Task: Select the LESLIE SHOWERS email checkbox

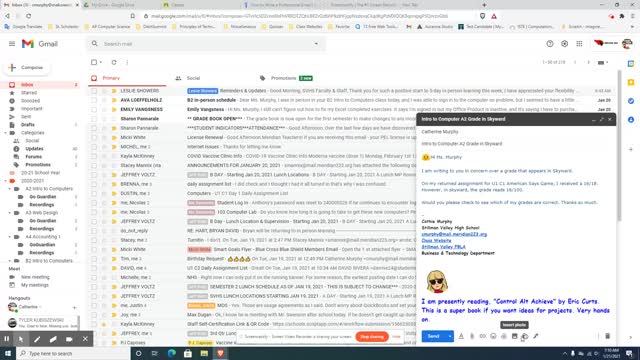Action: [94, 91]
